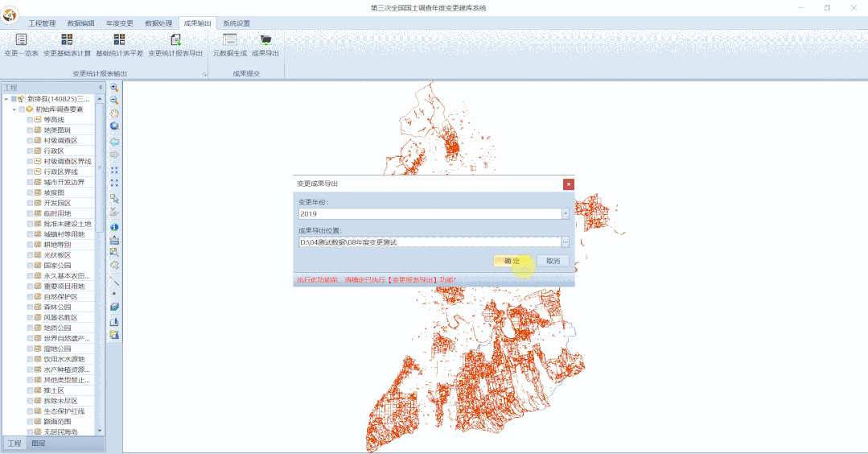Cancel the export via 取消
Viewport: 868px width, 454px height.
point(553,261)
